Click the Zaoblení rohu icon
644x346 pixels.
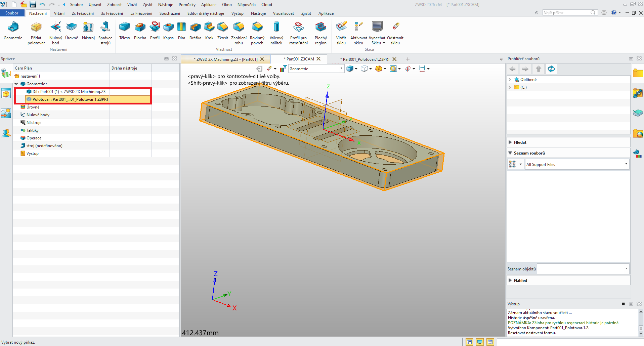pyautogui.click(x=239, y=33)
